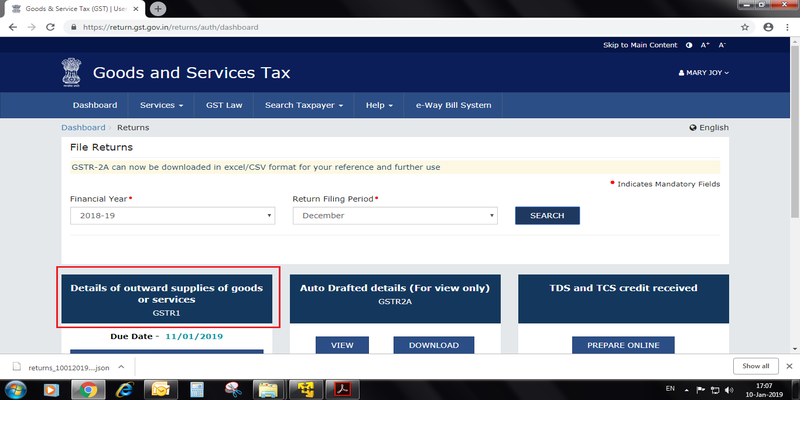This screenshot has height=428, width=800.
Task: Click Action Center flag tray icon
Action: [x=701, y=390]
